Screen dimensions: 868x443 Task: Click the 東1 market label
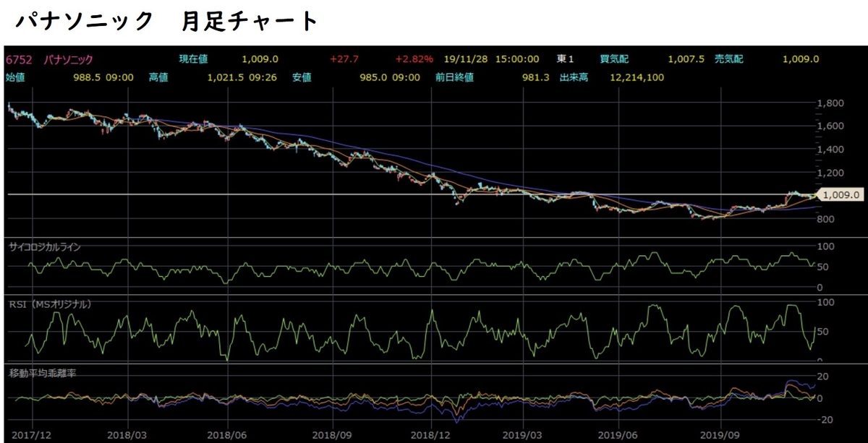pos(566,60)
